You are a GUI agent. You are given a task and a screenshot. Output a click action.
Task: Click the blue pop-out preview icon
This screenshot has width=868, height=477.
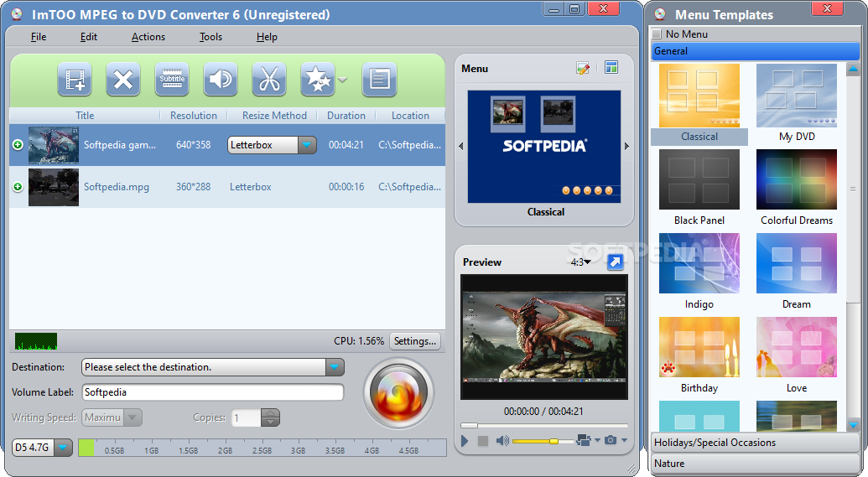click(615, 262)
